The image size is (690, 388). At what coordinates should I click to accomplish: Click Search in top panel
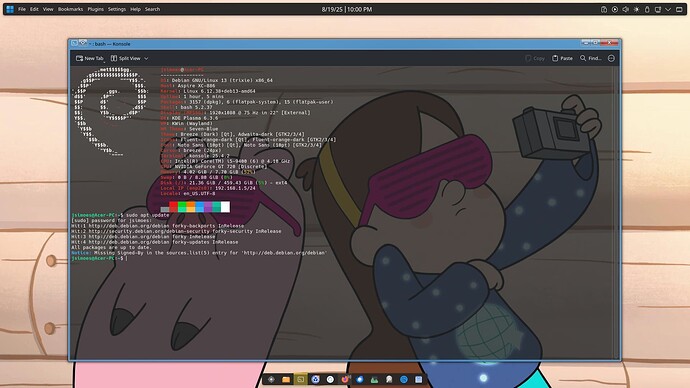152,9
